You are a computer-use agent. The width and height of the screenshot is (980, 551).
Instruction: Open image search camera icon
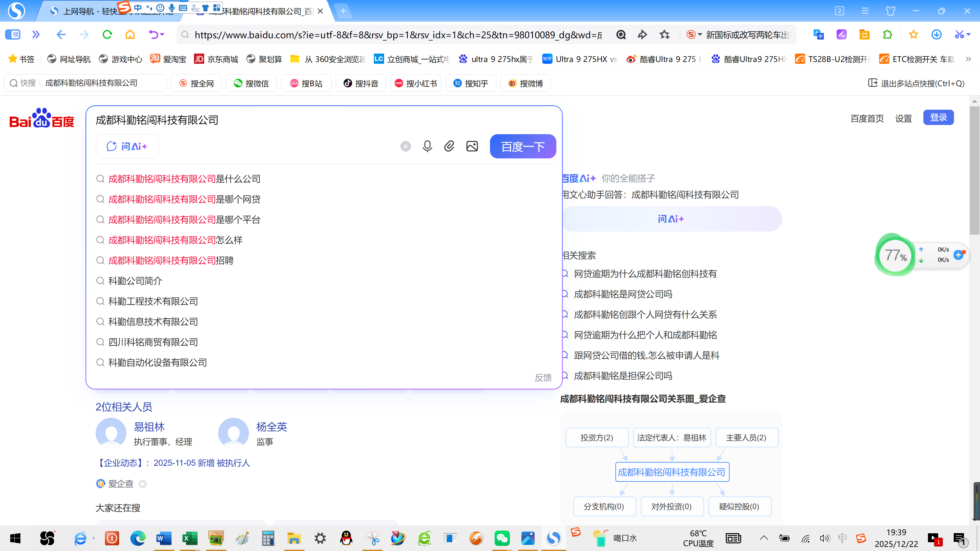[472, 146]
